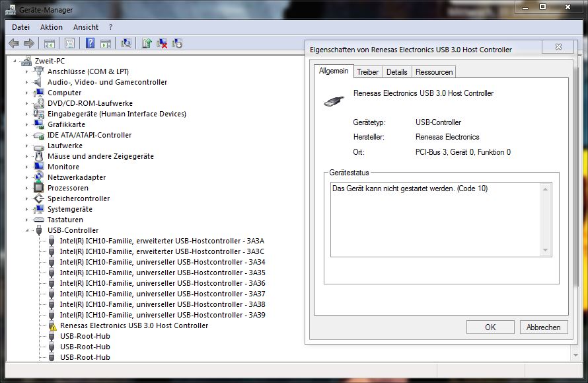Collapse the Zweit-PC root node
The height and width of the screenshot is (383, 588).
tap(15, 61)
